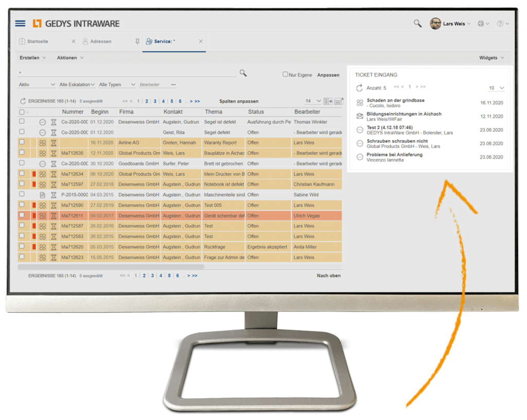The image size is (527, 420).
Task: Click the GEDYS IntraWare logo
Action: pos(76,24)
